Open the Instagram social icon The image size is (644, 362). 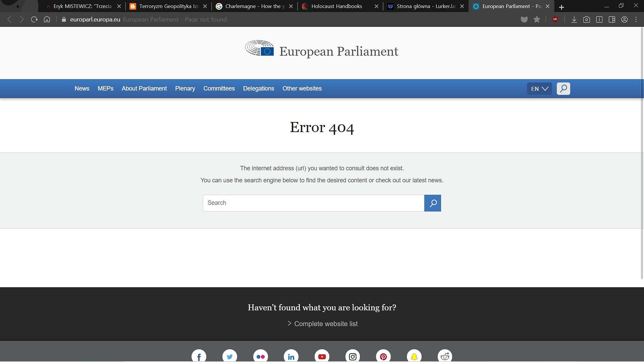[x=353, y=356]
